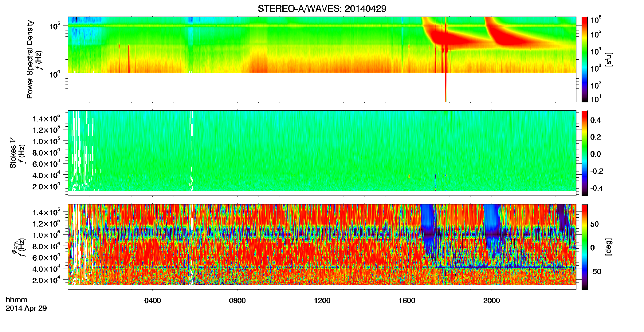
Task: Click the -0.4 label on the Stokes colorbar
Action: [x=597, y=188]
